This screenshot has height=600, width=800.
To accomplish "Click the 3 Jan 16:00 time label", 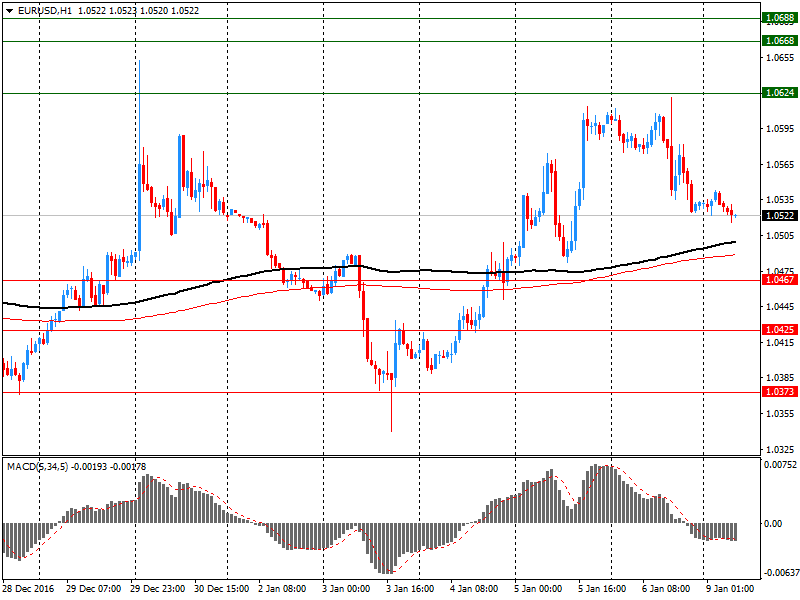I will click(410, 589).
